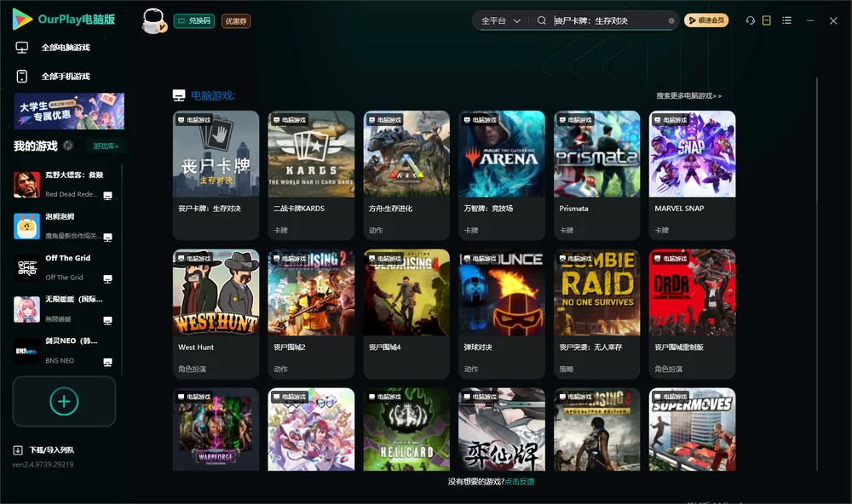Open the Warpforge game cover
Image resolution: width=852 pixels, height=504 pixels.
pyautogui.click(x=216, y=429)
